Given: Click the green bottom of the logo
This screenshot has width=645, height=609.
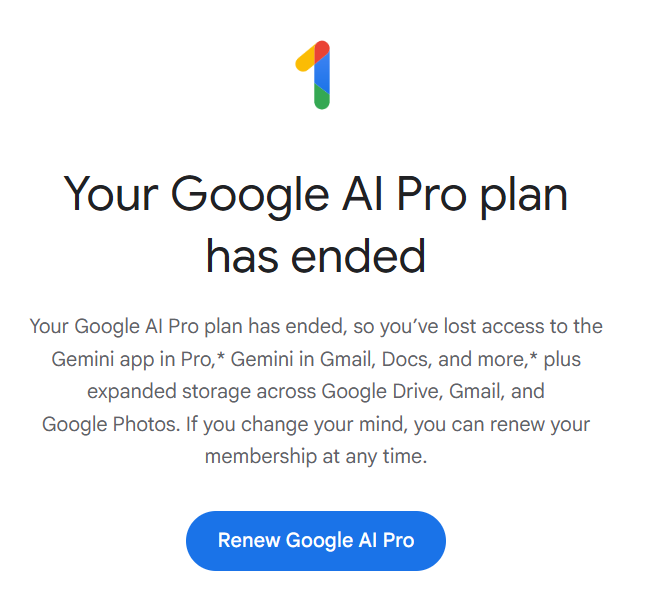Looking at the screenshot, I should [322, 98].
